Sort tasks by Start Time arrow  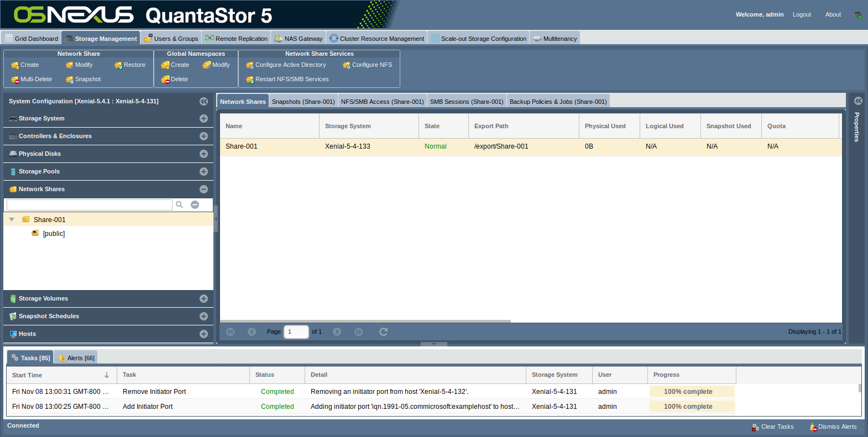107,376
